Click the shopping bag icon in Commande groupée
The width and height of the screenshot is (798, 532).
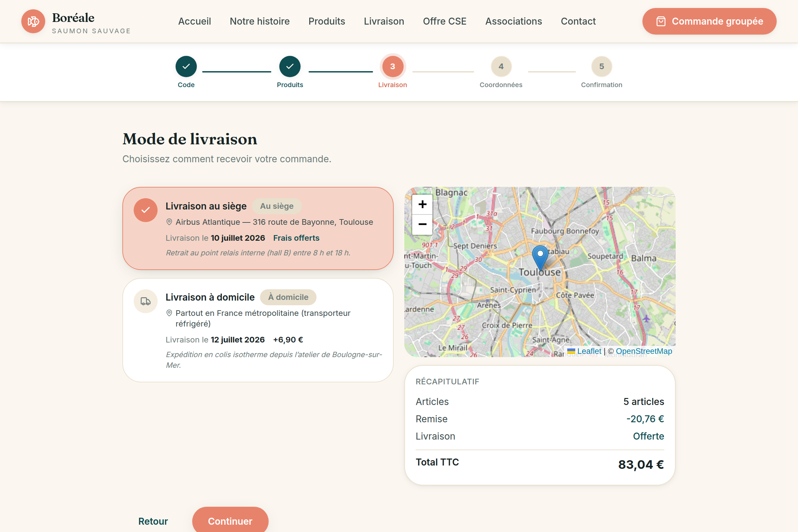pyautogui.click(x=661, y=21)
